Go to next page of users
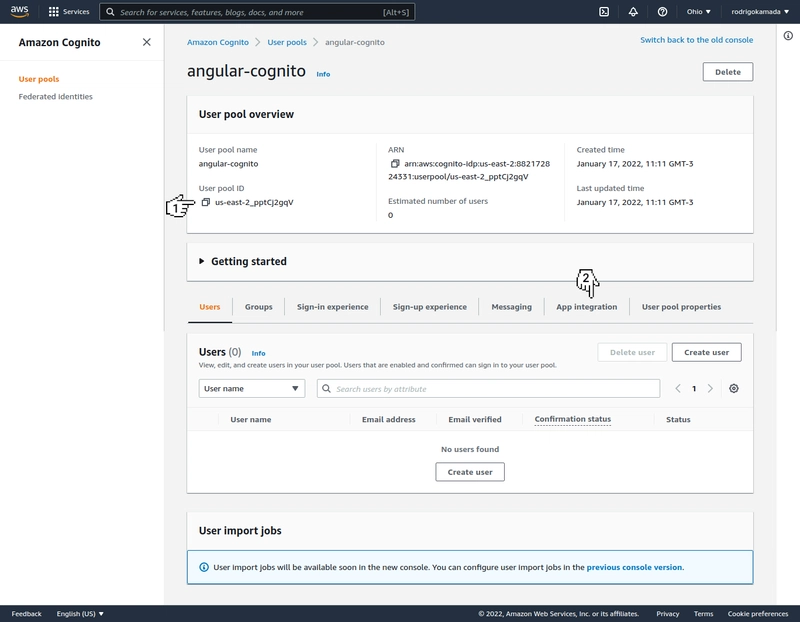Image resolution: width=800 pixels, height=622 pixels. tap(710, 389)
